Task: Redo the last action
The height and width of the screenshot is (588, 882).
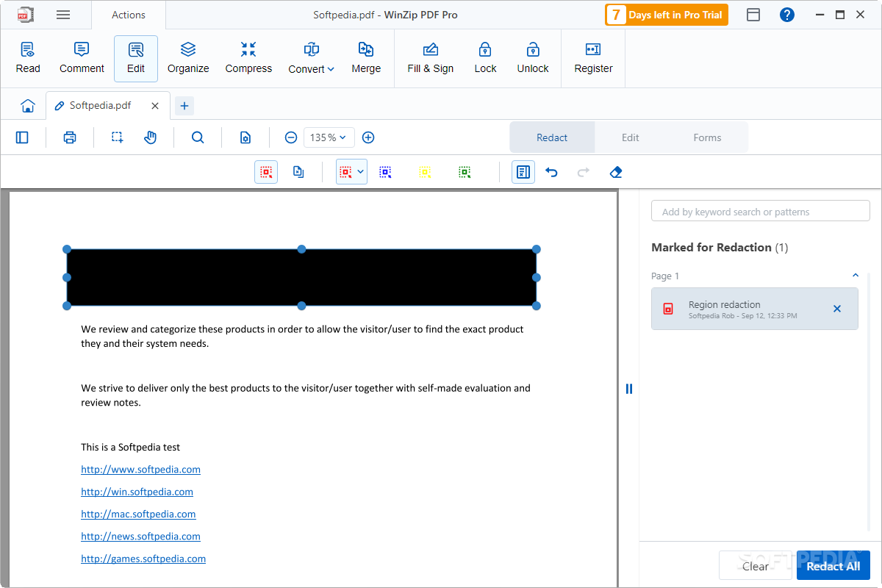Action: (584, 172)
